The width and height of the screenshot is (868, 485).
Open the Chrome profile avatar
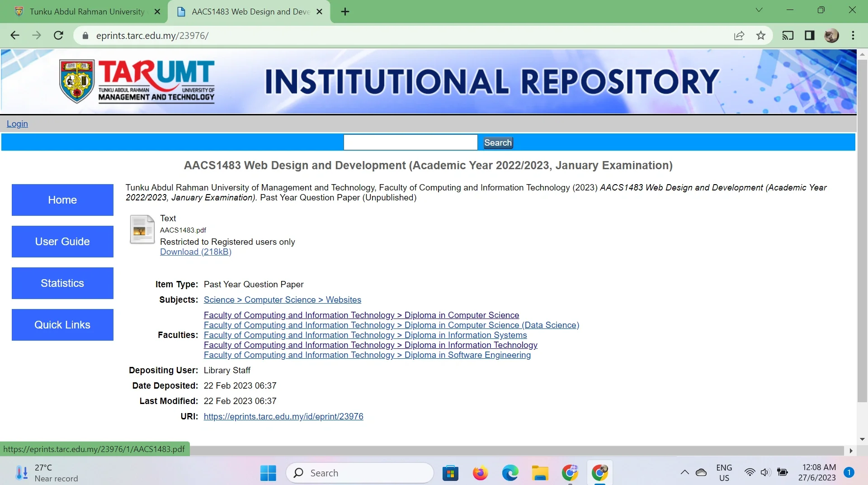[x=831, y=35]
